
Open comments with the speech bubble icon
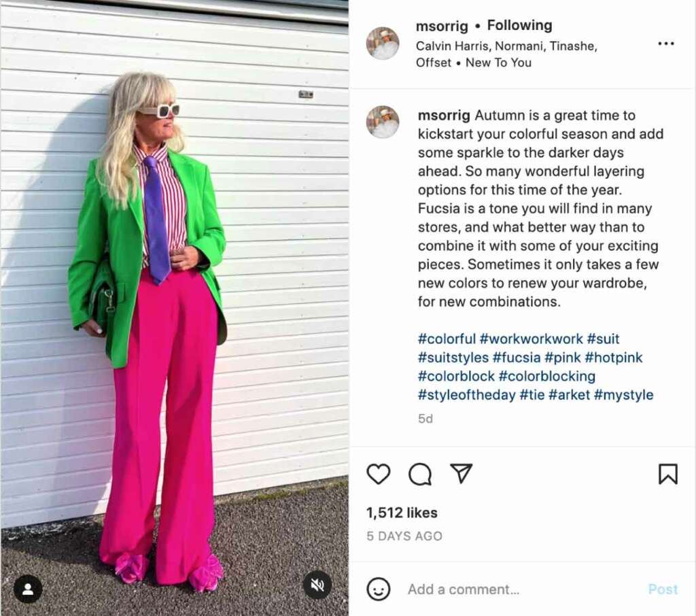click(420, 474)
